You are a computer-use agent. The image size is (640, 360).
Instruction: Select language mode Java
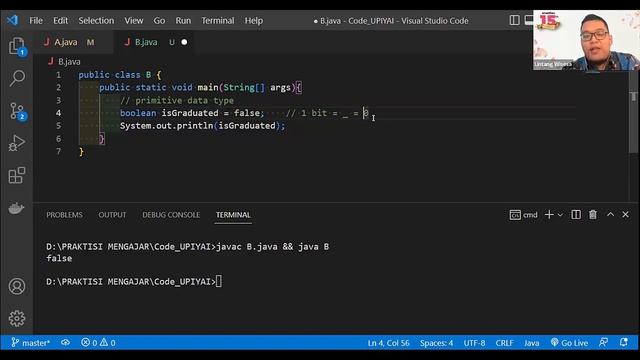[x=531, y=343]
